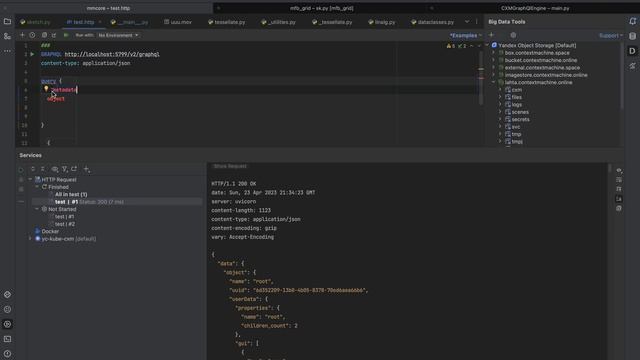640x360 pixels.
Task: Switch to mfb_grid window tab
Action: [x=322, y=8]
